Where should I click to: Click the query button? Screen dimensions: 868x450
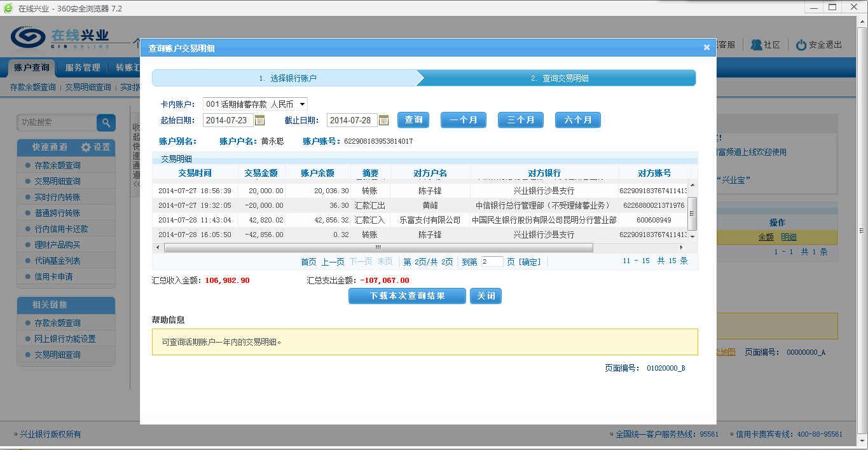tap(413, 120)
